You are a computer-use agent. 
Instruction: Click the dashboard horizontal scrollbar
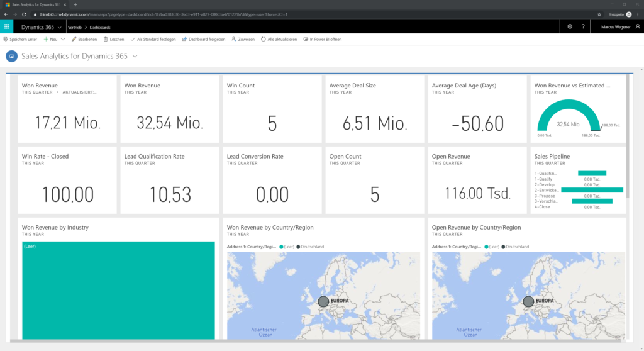point(316,341)
